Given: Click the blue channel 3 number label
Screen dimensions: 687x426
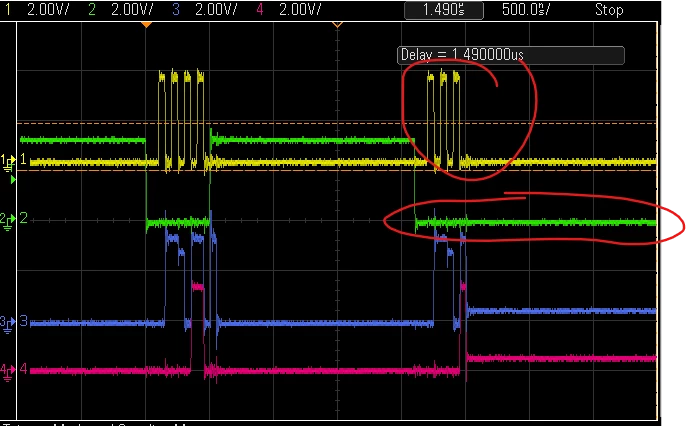Looking at the screenshot, I should [x=23, y=321].
